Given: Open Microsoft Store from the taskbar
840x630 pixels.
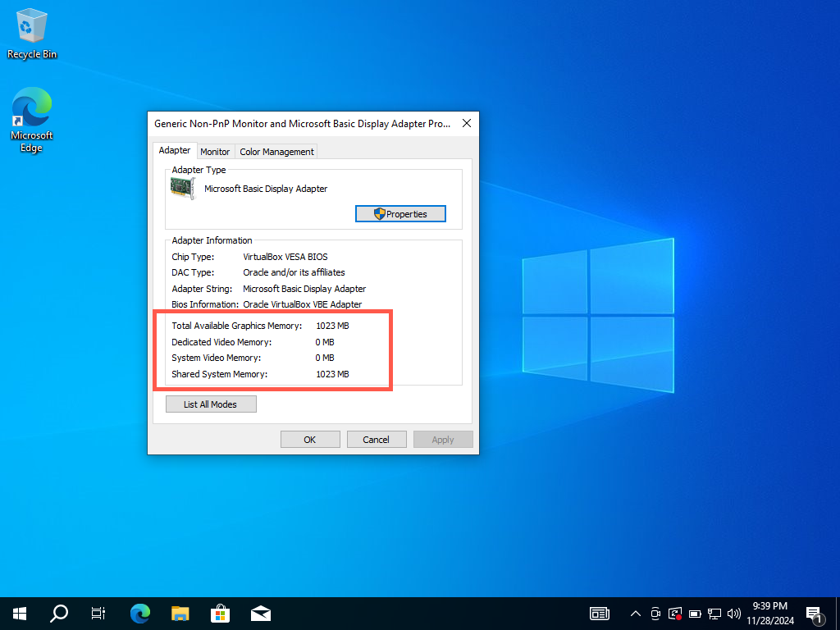Looking at the screenshot, I should [221, 613].
